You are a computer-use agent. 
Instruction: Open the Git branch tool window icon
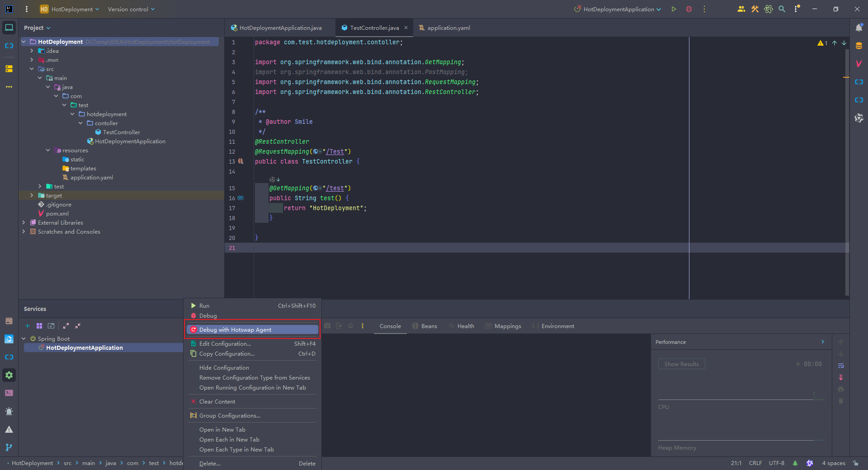9,447
